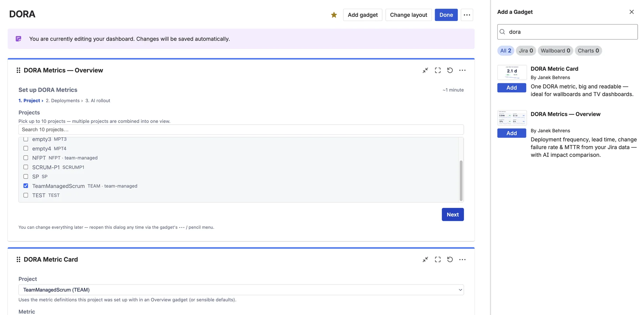The image size is (644, 315).
Task: Uncheck the TeamManagedScrum project checkbox
Action: point(26,186)
